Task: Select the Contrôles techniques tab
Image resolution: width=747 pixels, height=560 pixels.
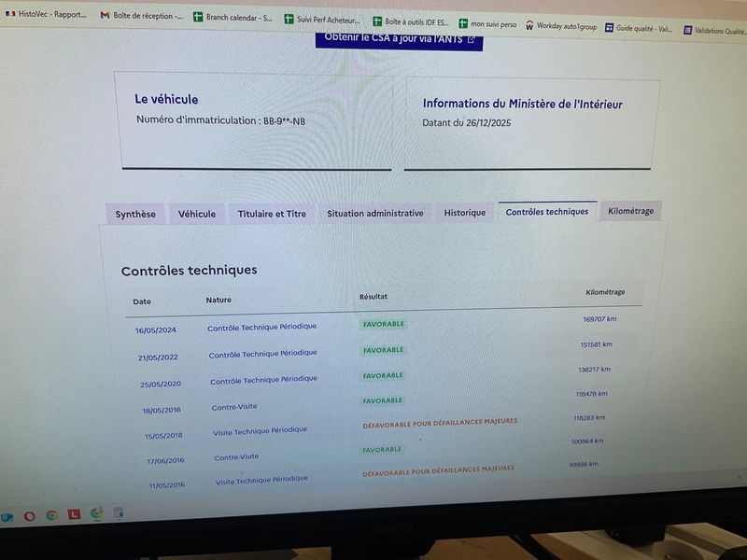Action: click(x=547, y=212)
